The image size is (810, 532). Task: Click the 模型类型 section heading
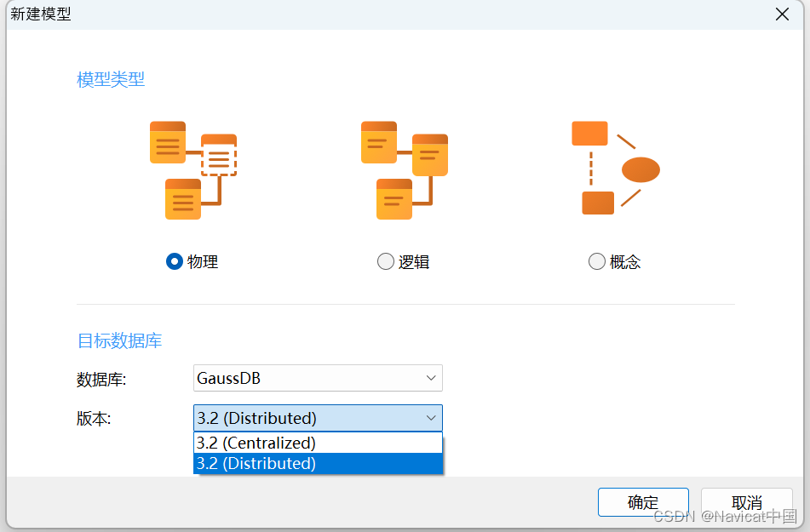[x=111, y=79]
